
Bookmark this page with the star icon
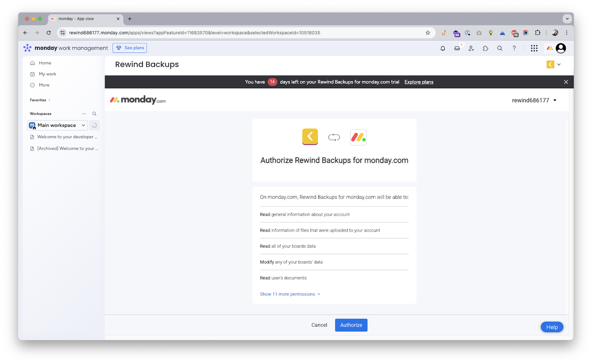[428, 33]
